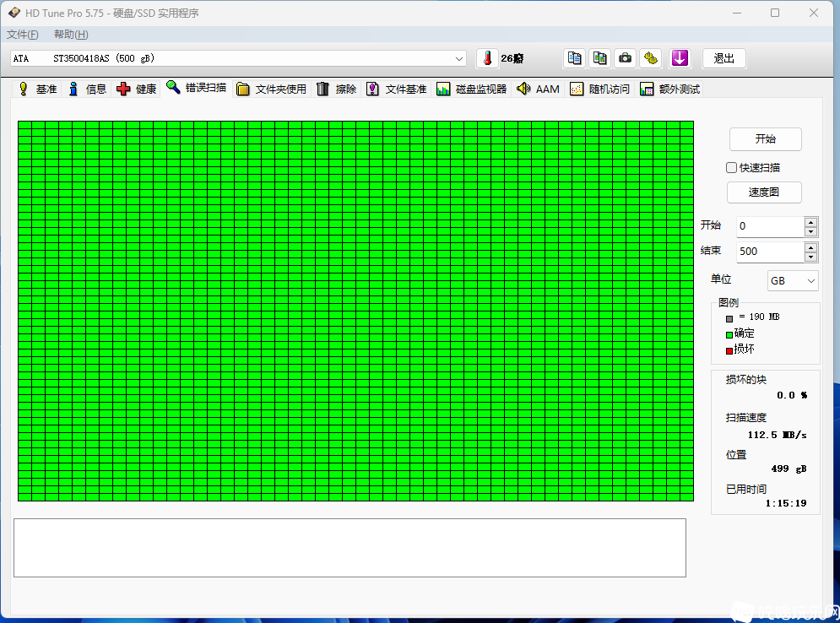Click the HD Tune Pro title bar icon

[14, 13]
